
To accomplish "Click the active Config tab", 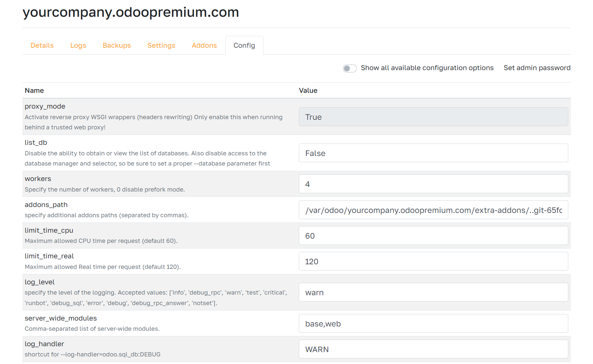I will click(244, 45).
